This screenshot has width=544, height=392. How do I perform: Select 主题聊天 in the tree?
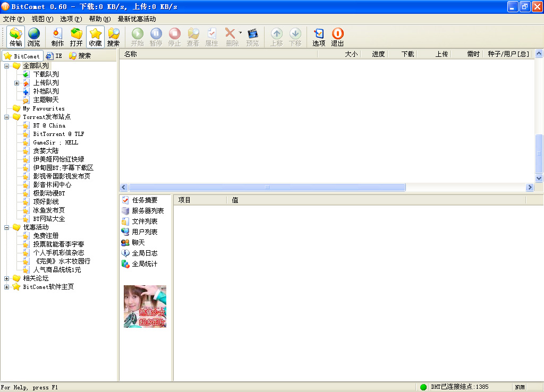(46, 100)
